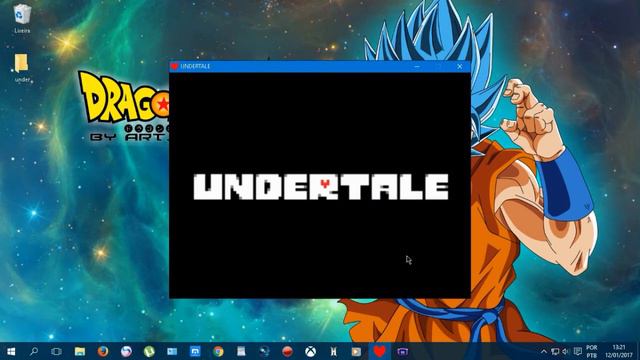Open the volume control tray icon

click(x=566, y=351)
